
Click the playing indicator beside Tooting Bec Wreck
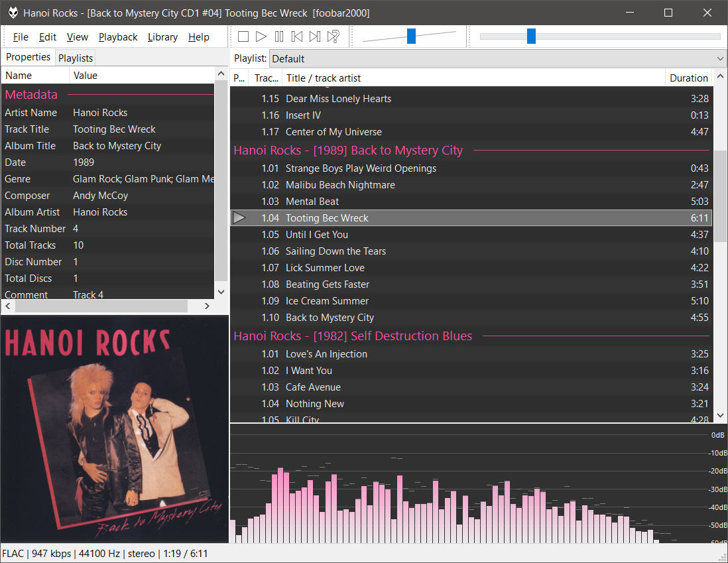tap(239, 218)
